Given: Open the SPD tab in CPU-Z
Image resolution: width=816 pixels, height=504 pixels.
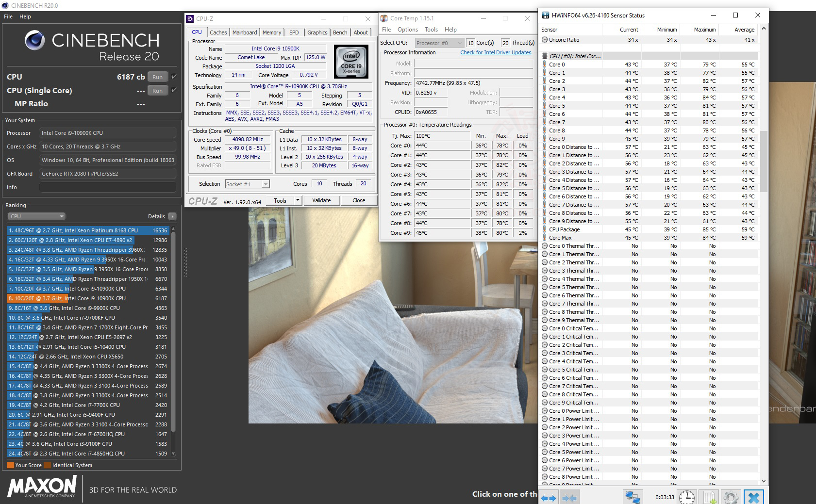Looking at the screenshot, I should pyautogui.click(x=294, y=33).
